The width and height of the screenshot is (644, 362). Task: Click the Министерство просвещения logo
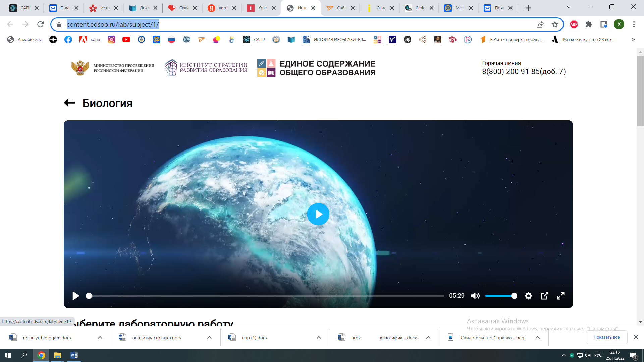[112, 68]
